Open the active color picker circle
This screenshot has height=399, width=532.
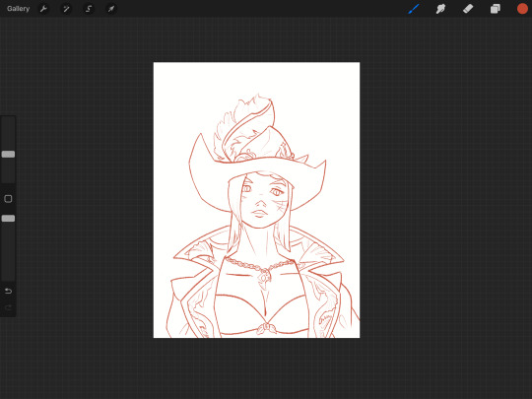pyautogui.click(x=522, y=9)
